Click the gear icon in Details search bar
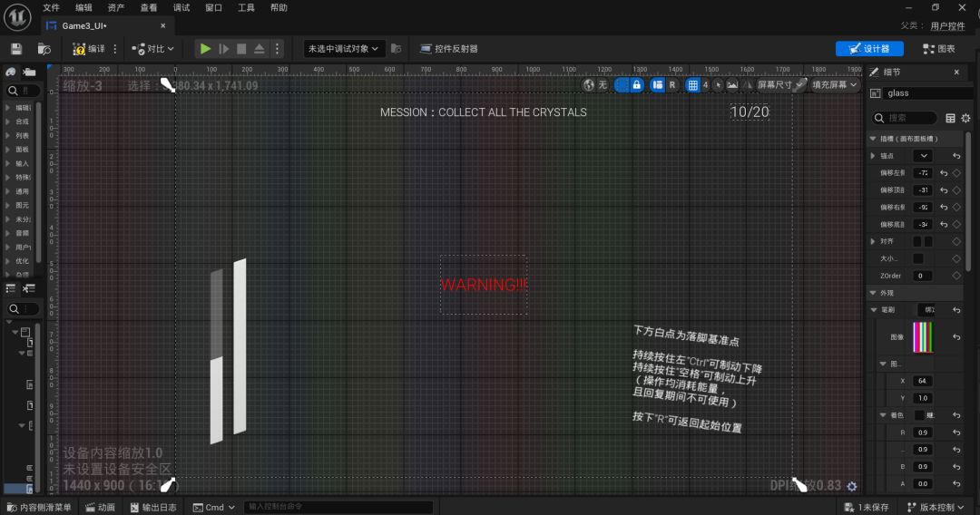 965,118
